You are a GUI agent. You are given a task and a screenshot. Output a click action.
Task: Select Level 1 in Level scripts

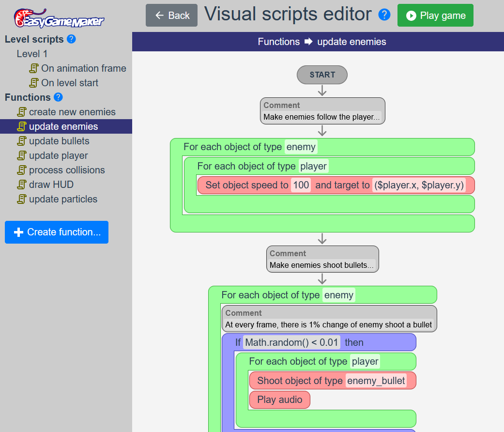click(32, 54)
